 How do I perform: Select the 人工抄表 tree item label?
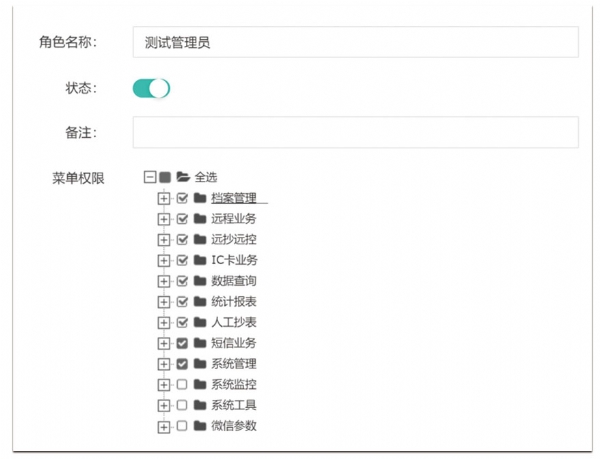click(234, 322)
